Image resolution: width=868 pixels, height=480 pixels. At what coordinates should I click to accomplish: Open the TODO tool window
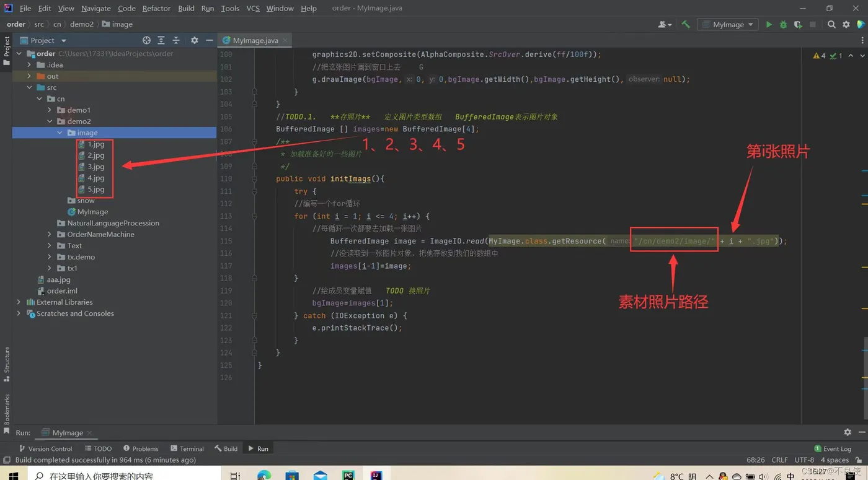point(99,448)
